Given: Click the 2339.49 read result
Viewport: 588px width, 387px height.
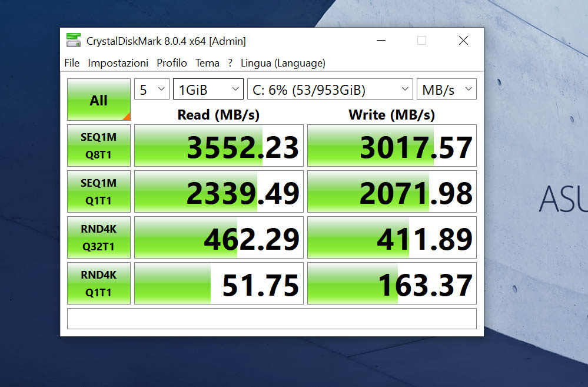Looking at the screenshot, I should 218,191.
